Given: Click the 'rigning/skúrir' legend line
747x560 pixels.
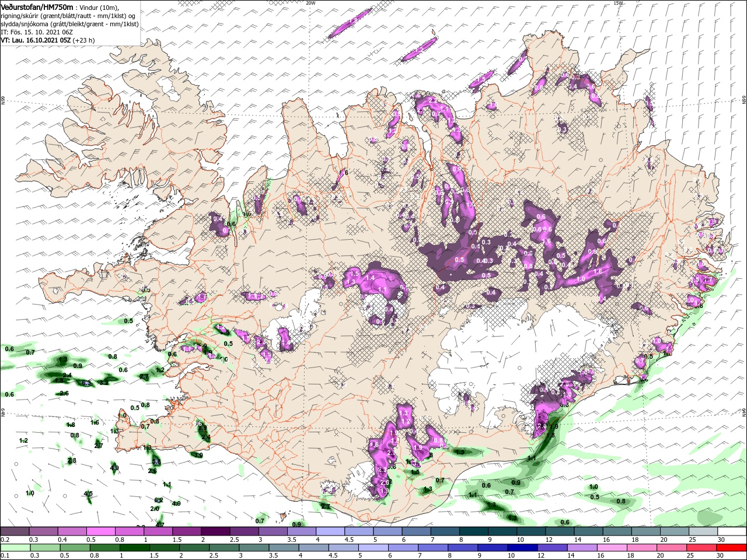Looking at the screenshot, I should pyautogui.click(x=68, y=15).
